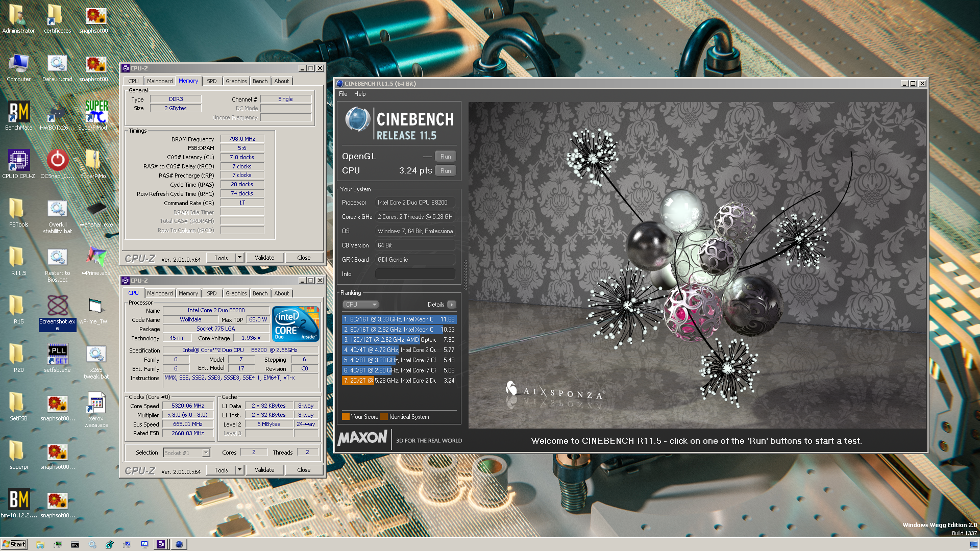This screenshot has height=551, width=980.
Task: Switch to Memory tab in lower CPU-Z window
Action: point(188,293)
